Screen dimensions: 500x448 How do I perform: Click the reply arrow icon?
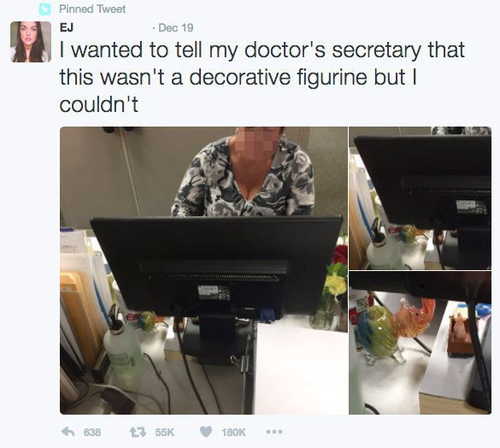68,432
